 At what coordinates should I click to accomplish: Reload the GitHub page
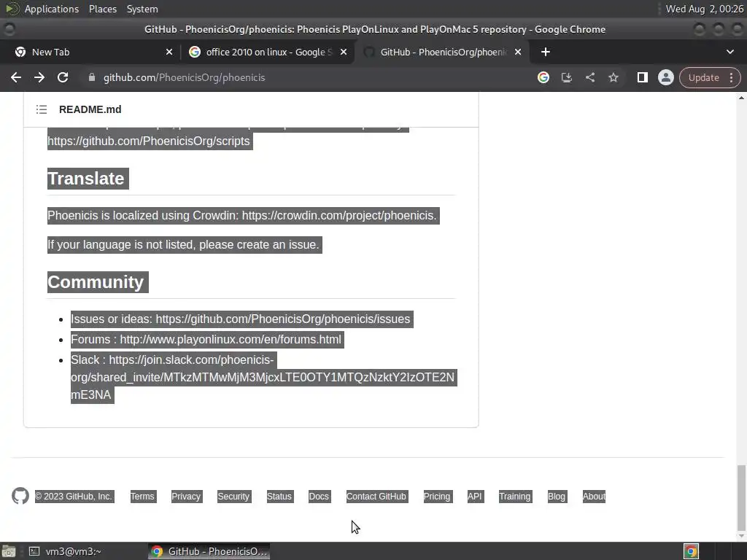click(63, 77)
